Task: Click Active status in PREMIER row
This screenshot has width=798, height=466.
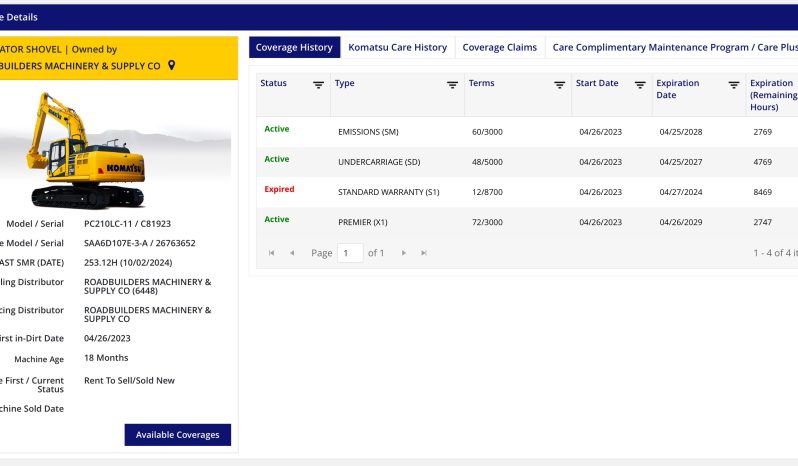Action: (276, 219)
